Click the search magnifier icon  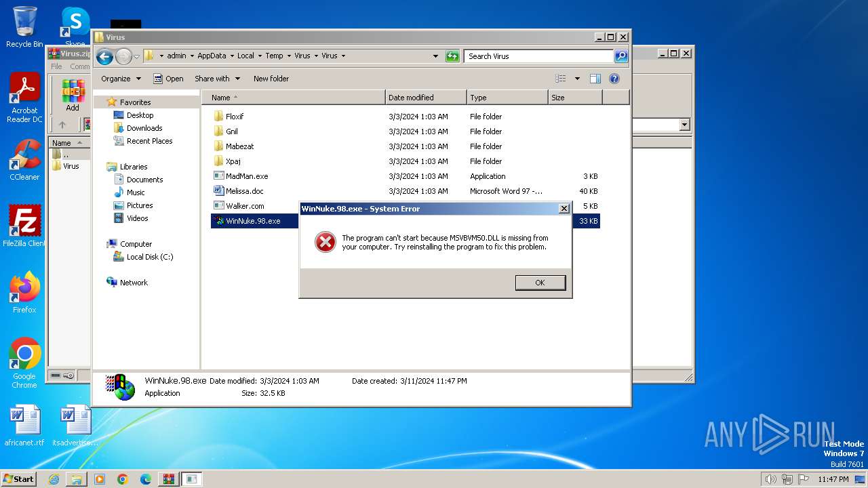pyautogui.click(x=621, y=56)
